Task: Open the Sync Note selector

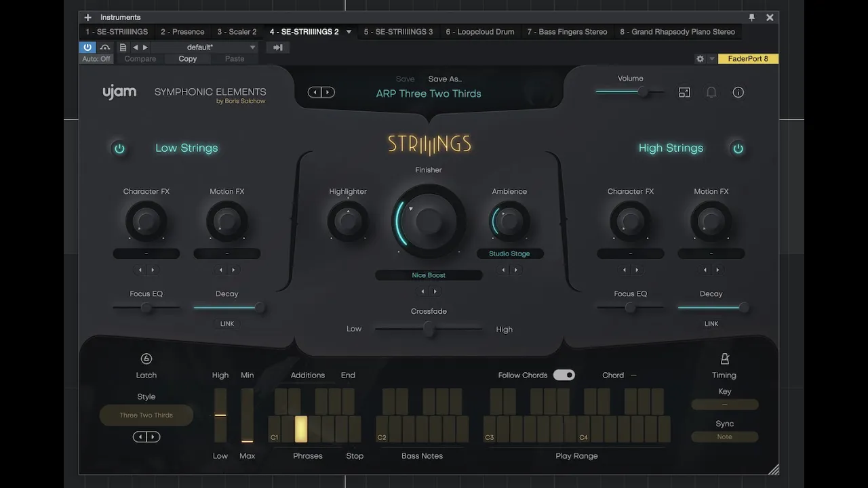Action: pos(724,437)
